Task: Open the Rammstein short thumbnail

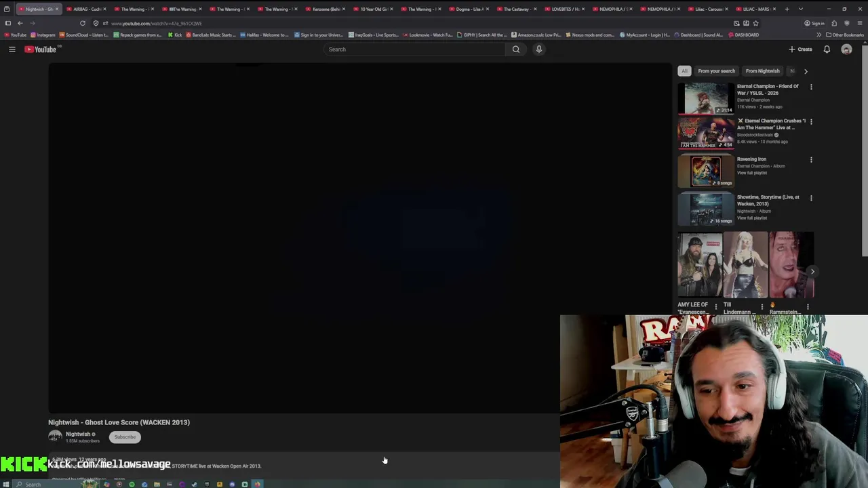Action: point(791,265)
